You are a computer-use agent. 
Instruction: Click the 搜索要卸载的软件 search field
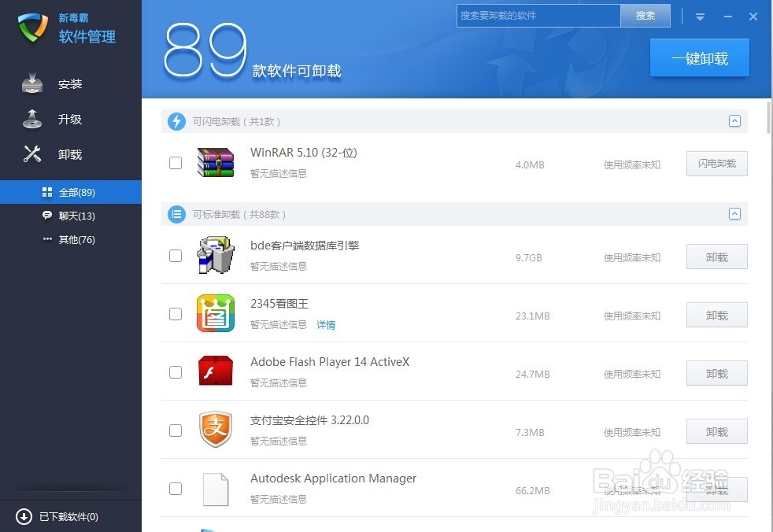[x=538, y=16]
